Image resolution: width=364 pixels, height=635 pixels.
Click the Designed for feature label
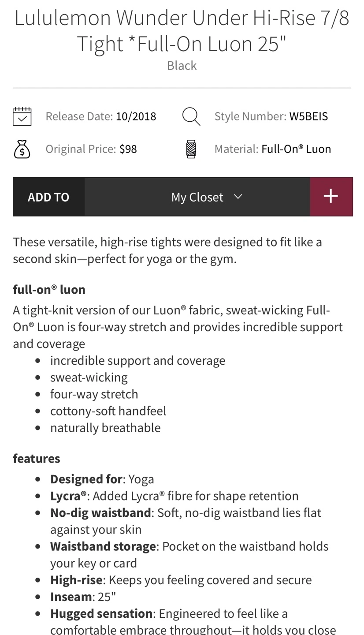pyautogui.click(x=86, y=479)
